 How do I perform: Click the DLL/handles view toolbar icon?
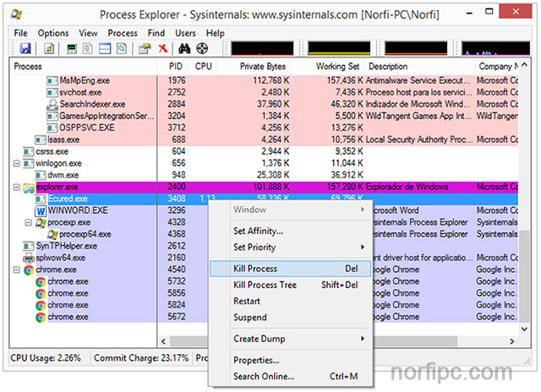(121, 49)
